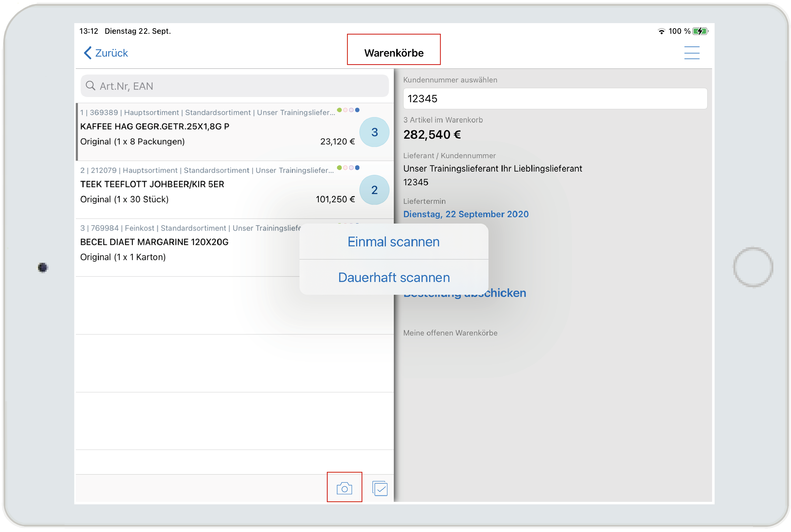Choose Dauerhaft scannen from popup
791x532 pixels.
(393, 277)
